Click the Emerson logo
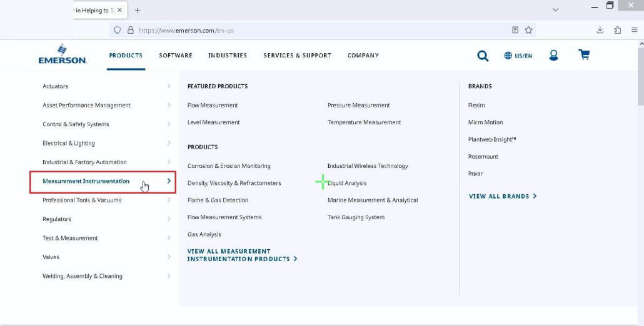Image resolution: width=644 pixels, height=326 pixels. [63, 54]
